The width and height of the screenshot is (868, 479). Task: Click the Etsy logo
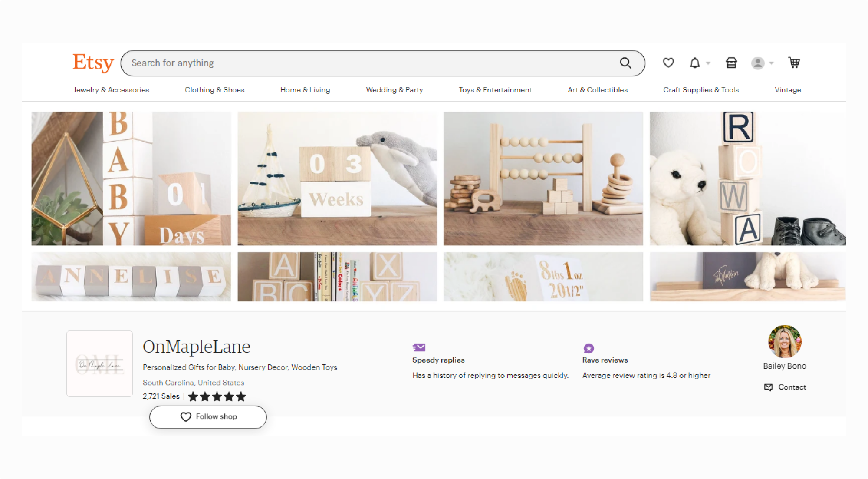pos(93,63)
